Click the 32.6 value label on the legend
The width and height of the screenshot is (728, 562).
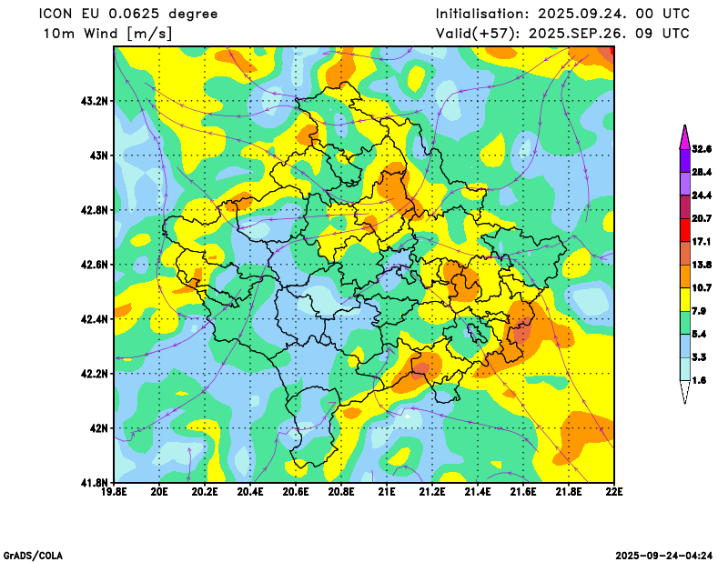[702, 149]
